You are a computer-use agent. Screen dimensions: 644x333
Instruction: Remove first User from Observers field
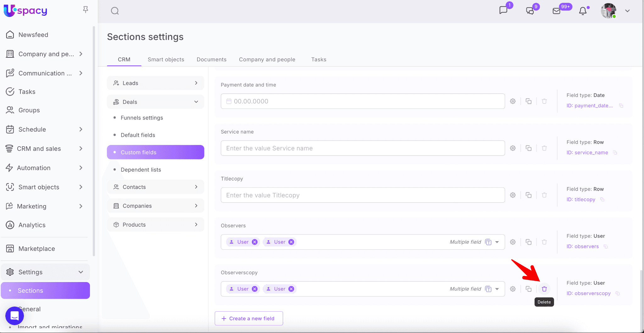click(255, 242)
